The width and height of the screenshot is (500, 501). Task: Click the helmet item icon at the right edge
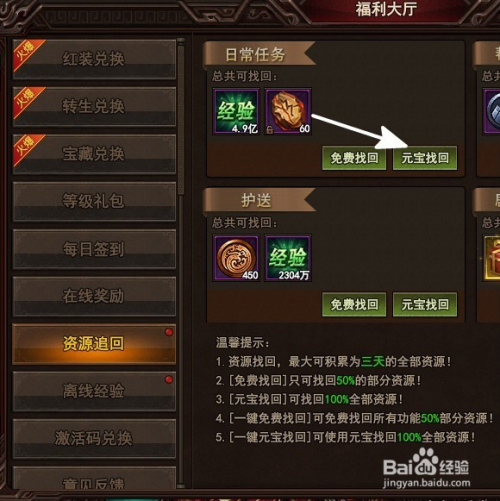pyautogui.click(x=492, y=111)
